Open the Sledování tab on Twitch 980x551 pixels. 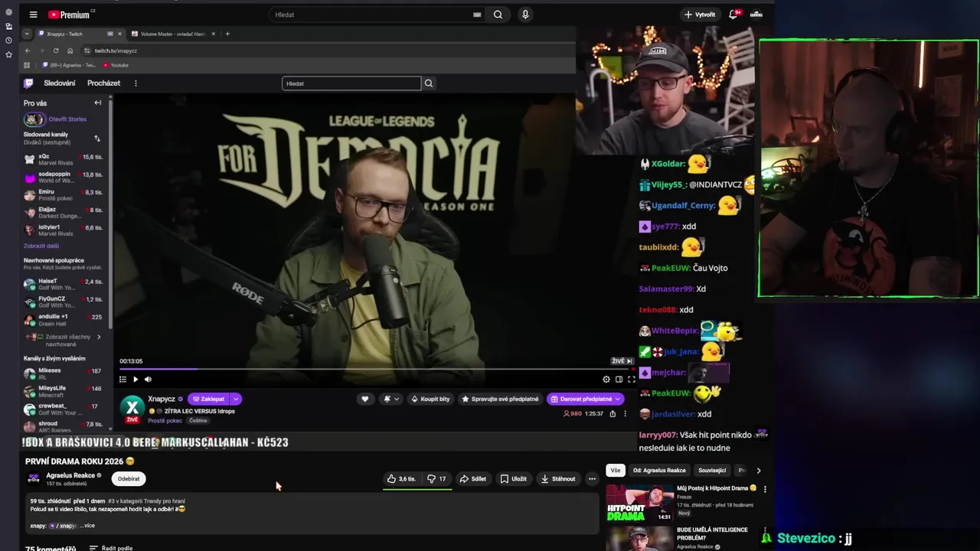pyautogui.click(x=60, y=83)
